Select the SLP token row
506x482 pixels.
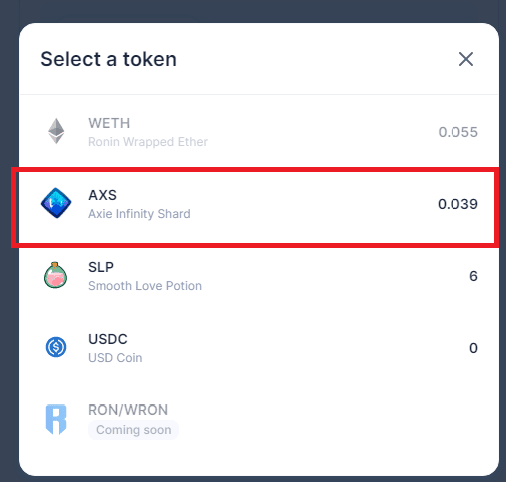click(259, 276)
